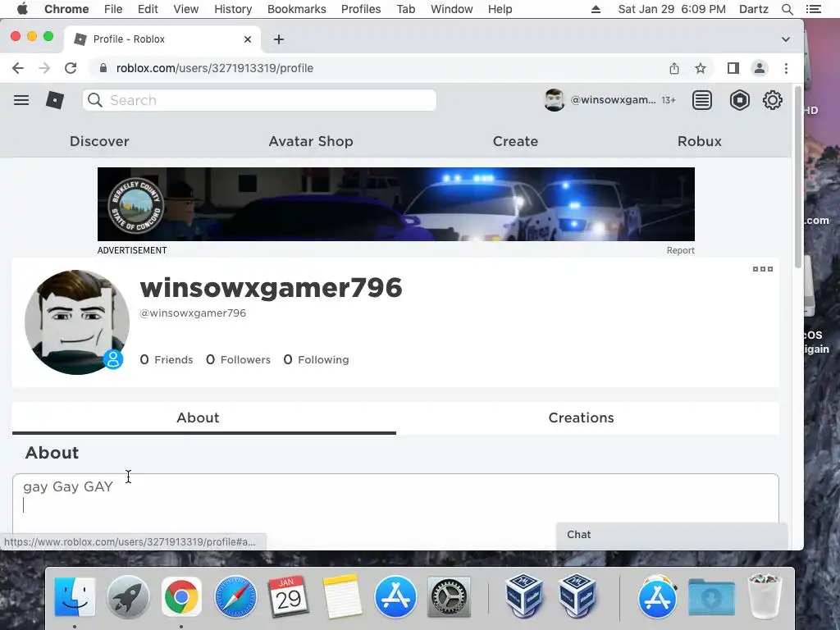Screen dimensions: 840x630
Task: Open Safari from the Dock
Action: click(235, 597)
